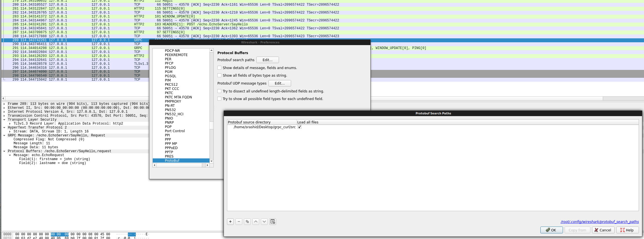Collapse Message: echo.EchoRequest node
The height and width of the screenshot is (239, 644).
(x=10, y=155)
